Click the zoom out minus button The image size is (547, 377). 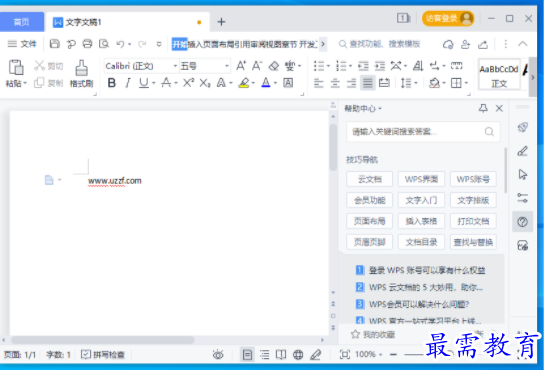pos(394,355)
